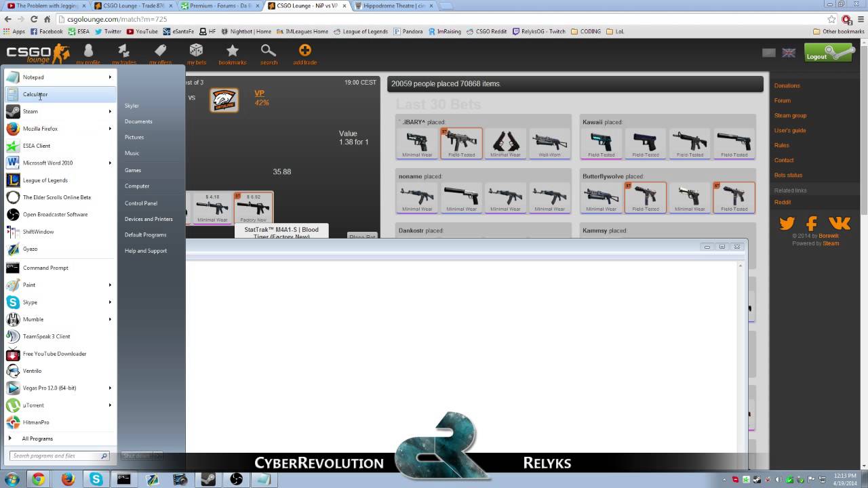Open the Facebook icon in site sidebar

[x=812, y=223]
